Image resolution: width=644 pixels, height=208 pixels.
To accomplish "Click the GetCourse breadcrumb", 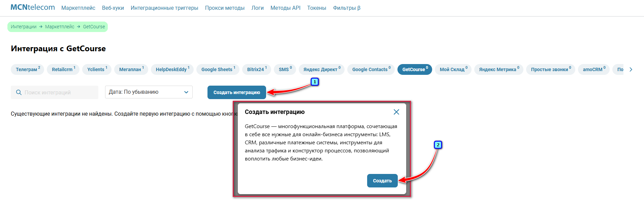I will click(x=94, y=27).
